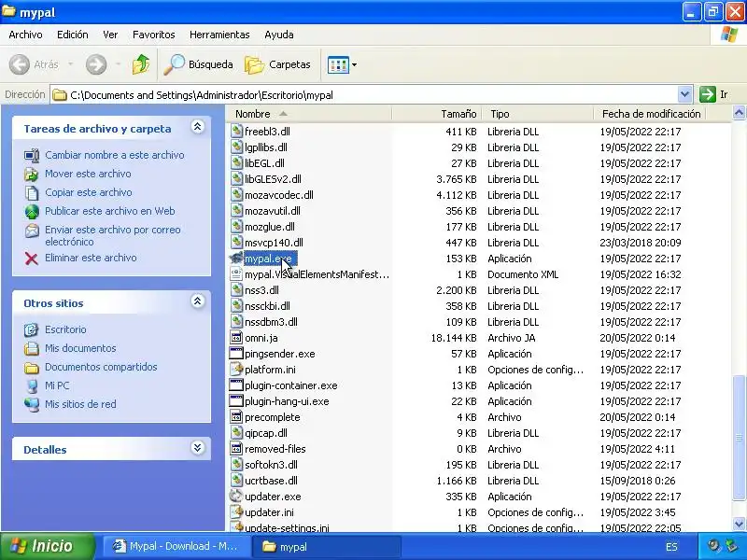This screenshot has width=747, height=560.
Task: Click Eliminar este archivo link
Action: click(91, 258)
